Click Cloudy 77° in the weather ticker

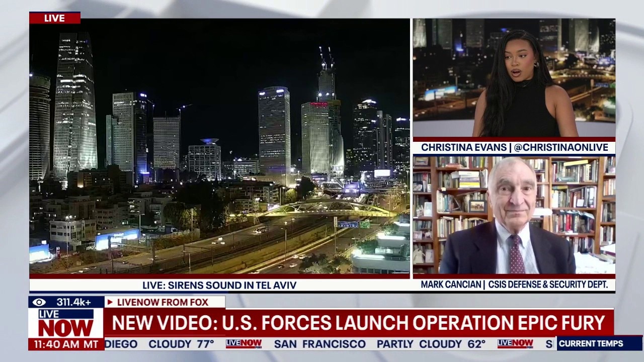coord(181,344)
